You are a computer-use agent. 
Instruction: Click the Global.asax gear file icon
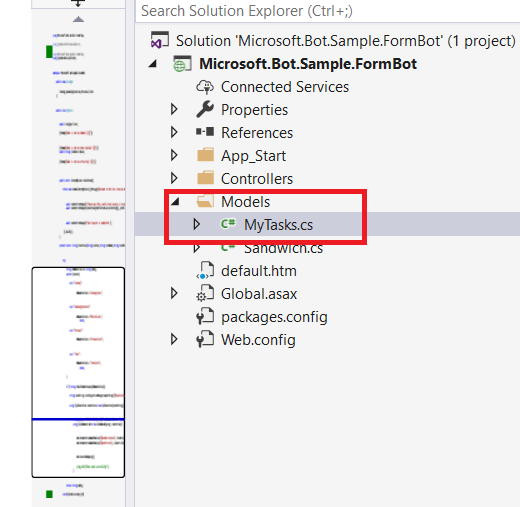(x=205, y=293)
